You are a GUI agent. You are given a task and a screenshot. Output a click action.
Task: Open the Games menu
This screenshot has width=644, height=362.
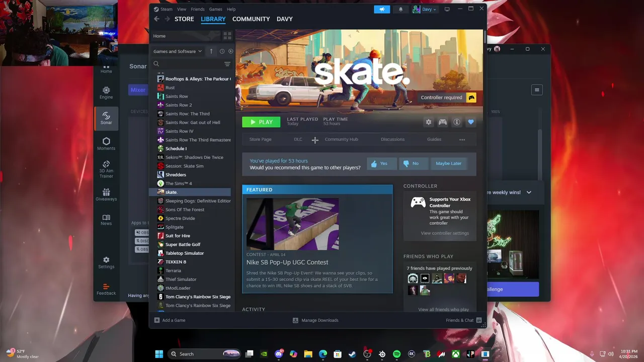point(216,9)
